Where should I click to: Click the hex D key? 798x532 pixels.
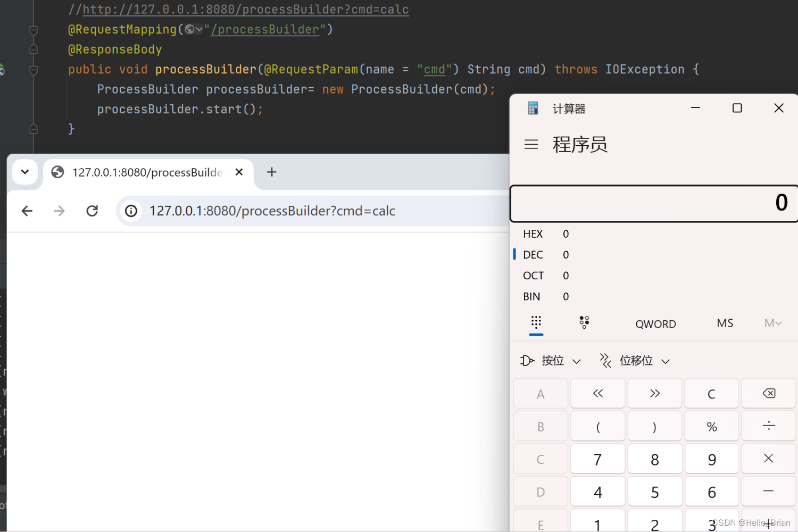(x=541, y=491)
